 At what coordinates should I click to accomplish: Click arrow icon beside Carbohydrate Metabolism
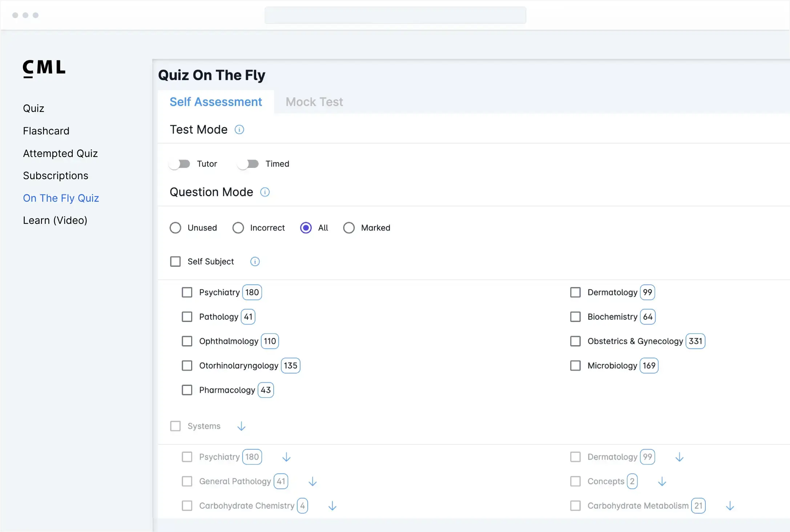click(730, 506)
